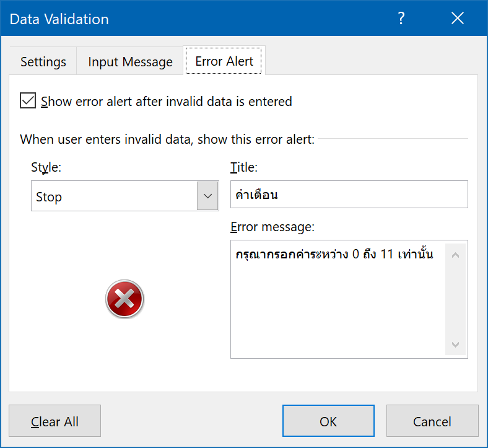Click the Style label

pyautogui.click(x=46, y=167)
